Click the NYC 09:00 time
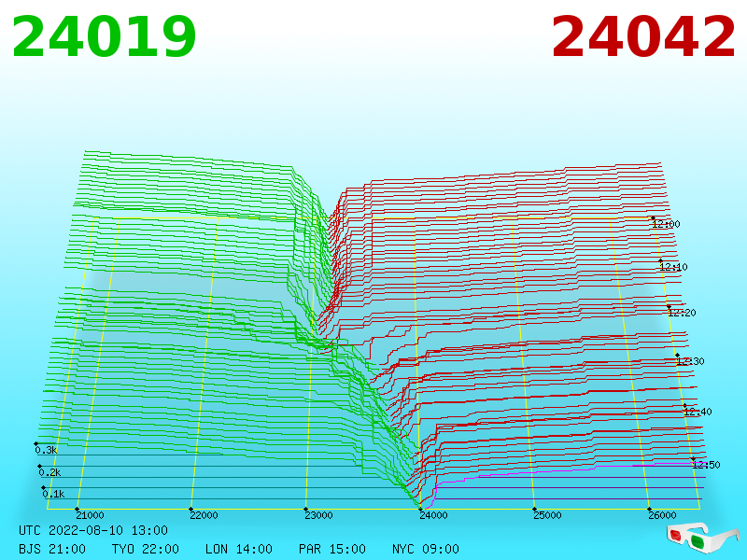Screen dimensions: 747x560 point(426,549)
